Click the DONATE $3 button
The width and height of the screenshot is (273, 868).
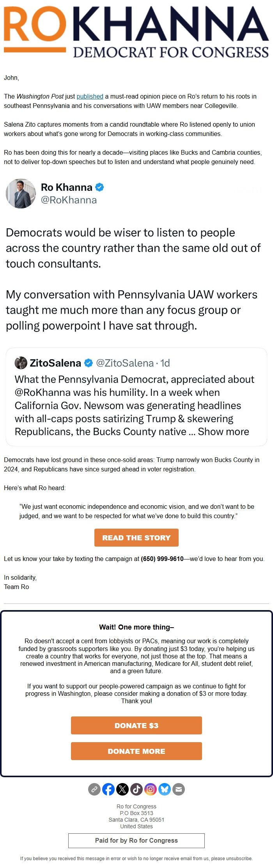click(136, 725)
